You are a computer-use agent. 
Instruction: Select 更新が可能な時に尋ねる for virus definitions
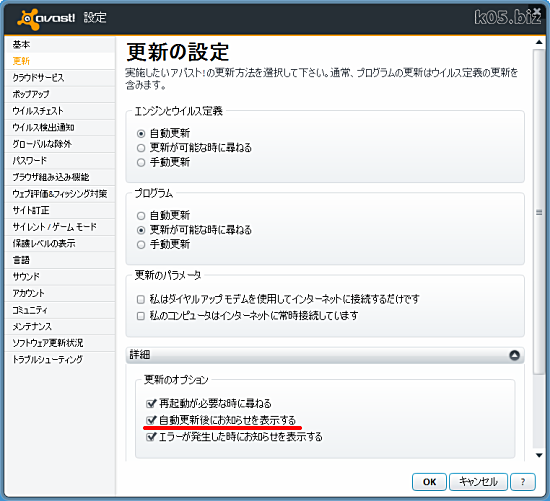coord(141,148)
